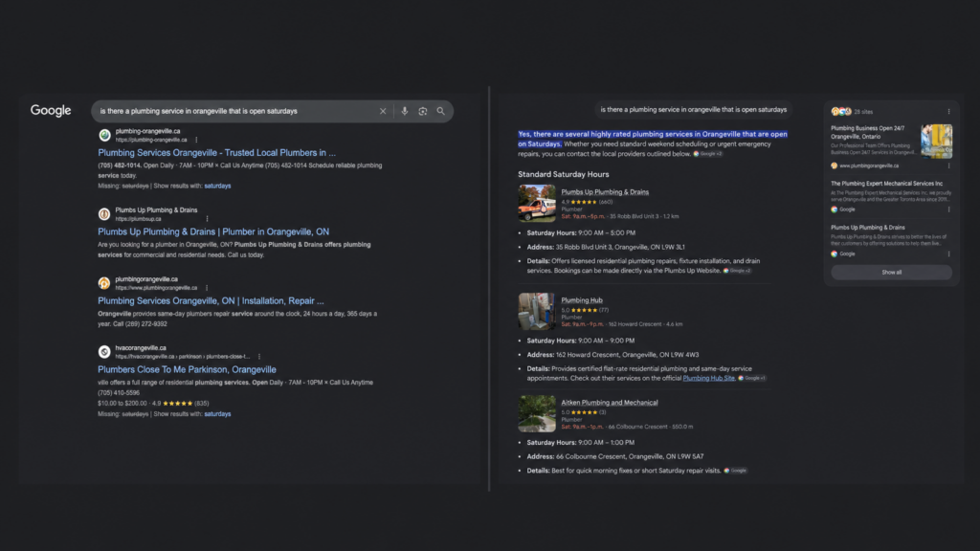Open Plumbs Up Plumbing & Drains | Plumber in Orangeville result
The width and height of the screenshot is (980, 551).
[213, 231]
